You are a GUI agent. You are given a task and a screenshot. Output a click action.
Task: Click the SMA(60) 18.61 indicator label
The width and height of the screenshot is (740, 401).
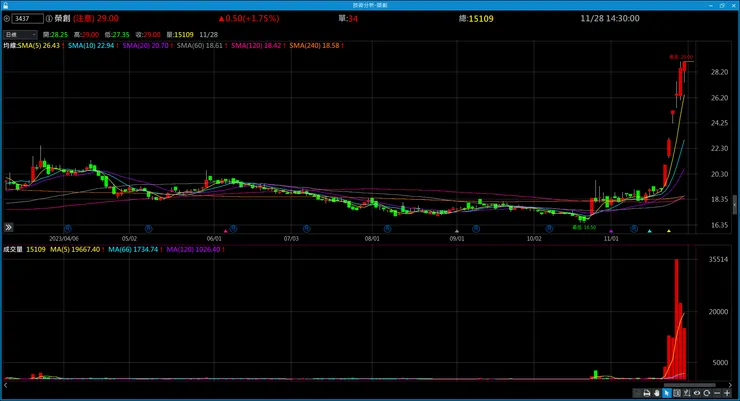[x=200, y=46]
